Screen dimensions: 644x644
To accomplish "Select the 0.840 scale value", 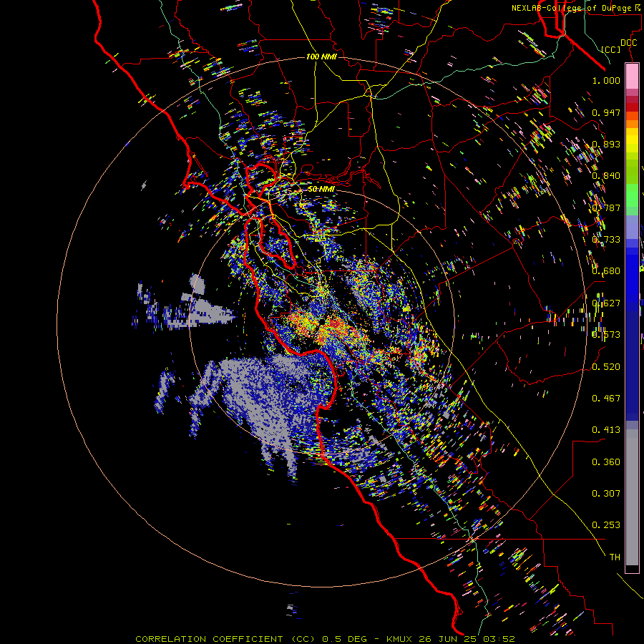I will click(x=606, y=176).
